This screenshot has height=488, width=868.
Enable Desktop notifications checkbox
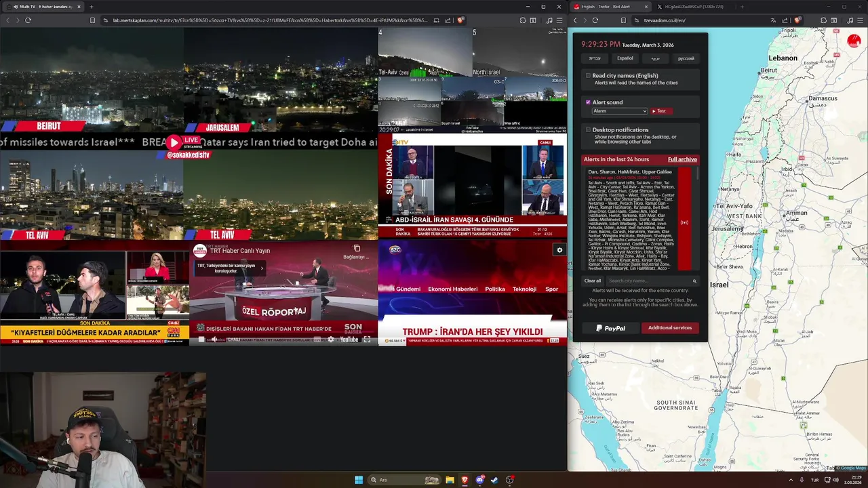[588, 129]
